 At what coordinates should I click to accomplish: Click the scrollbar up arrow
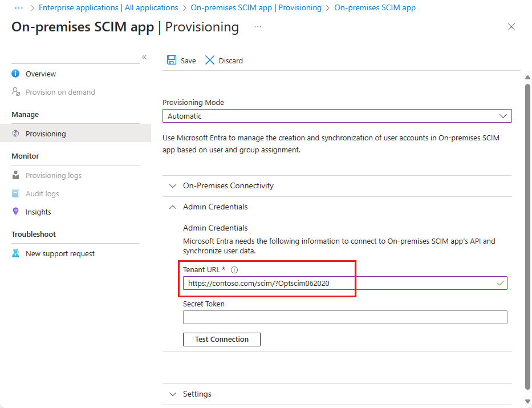[527, 78]
